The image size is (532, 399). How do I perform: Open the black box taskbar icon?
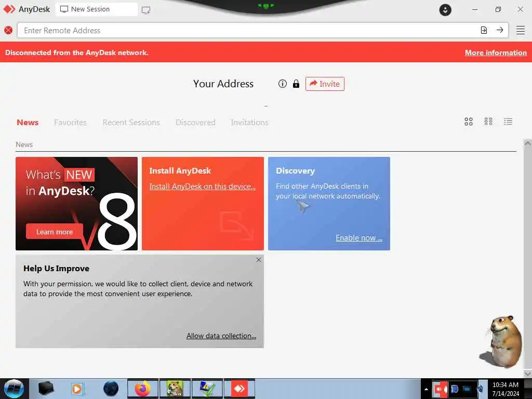(46, 389)
